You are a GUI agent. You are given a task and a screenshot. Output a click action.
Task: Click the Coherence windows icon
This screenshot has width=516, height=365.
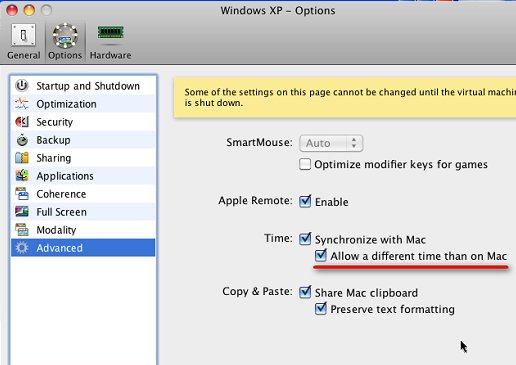pyautogui.click(x=22, y=194)
